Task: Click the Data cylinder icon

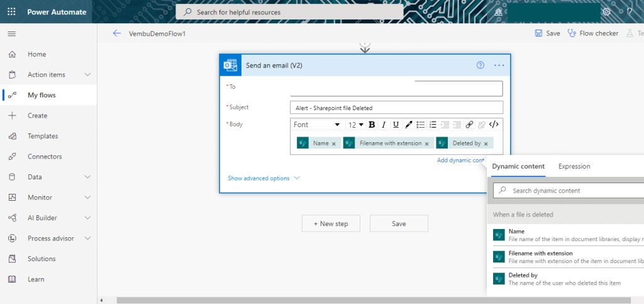Action: tap(13, 177)
